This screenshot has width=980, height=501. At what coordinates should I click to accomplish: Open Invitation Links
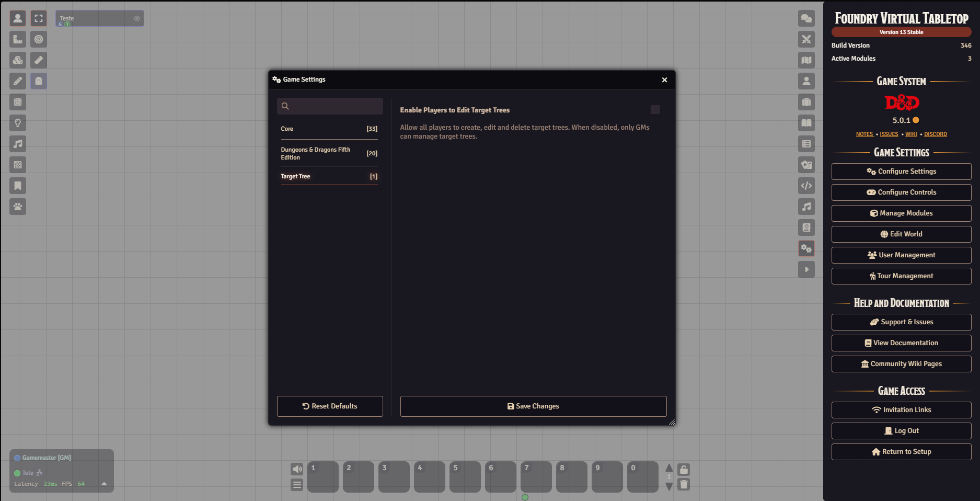point(901,410)
